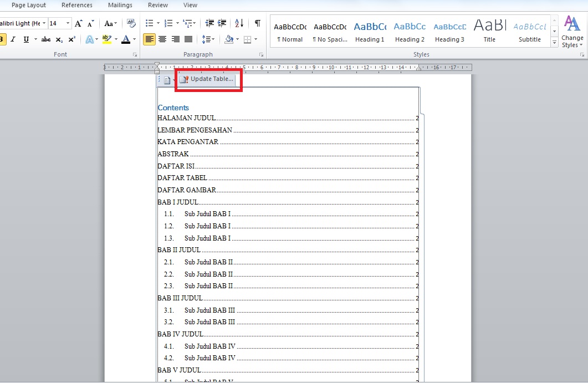Toggle strikethrough formatting

click(46, 39)
